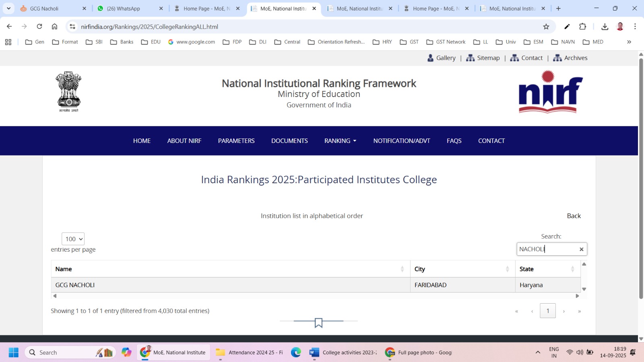Go to pagination page 1
The height and width of the screenshot is (362, 644).
click(x=548, y=311)
